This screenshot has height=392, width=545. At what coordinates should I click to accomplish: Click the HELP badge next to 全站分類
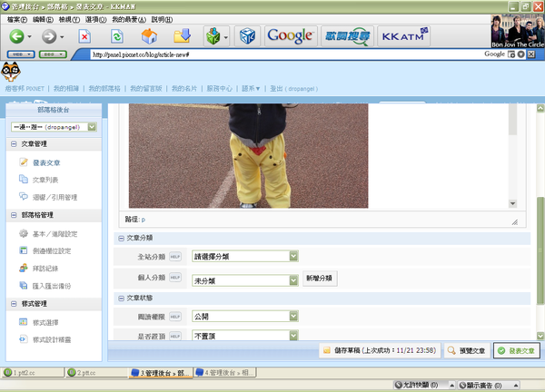175,257
